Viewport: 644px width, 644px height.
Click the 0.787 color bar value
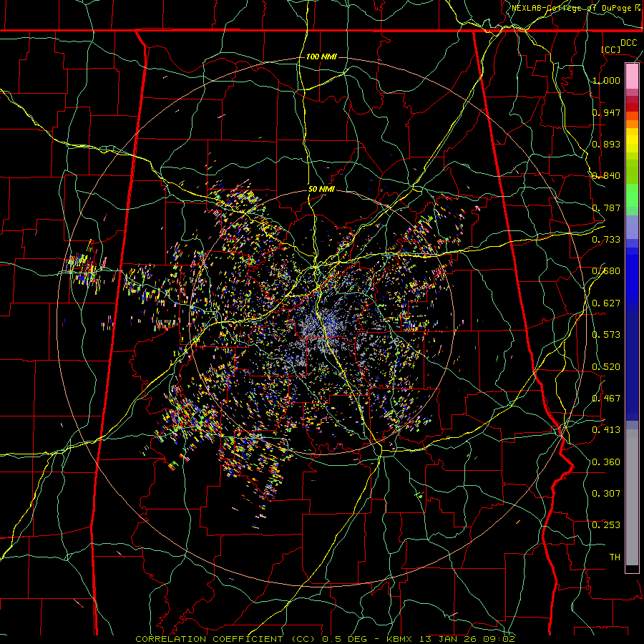[x=606, y=208]
